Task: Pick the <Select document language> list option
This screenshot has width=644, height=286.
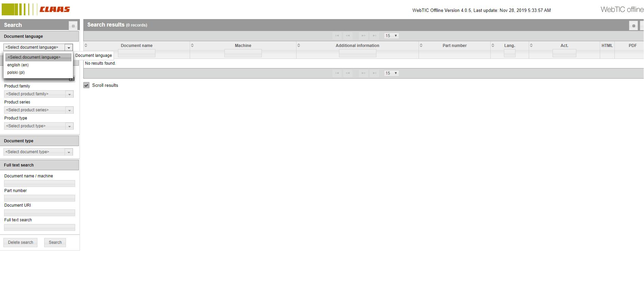Action: tap(38, 57)
